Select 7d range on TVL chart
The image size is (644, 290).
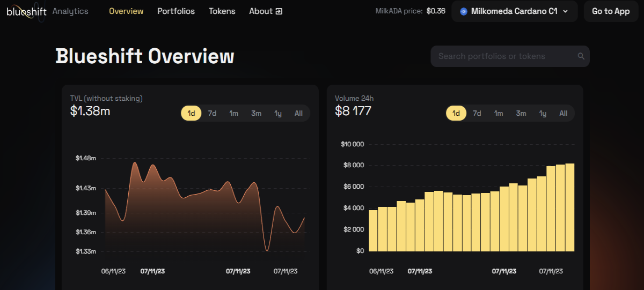tap(212, 113)
